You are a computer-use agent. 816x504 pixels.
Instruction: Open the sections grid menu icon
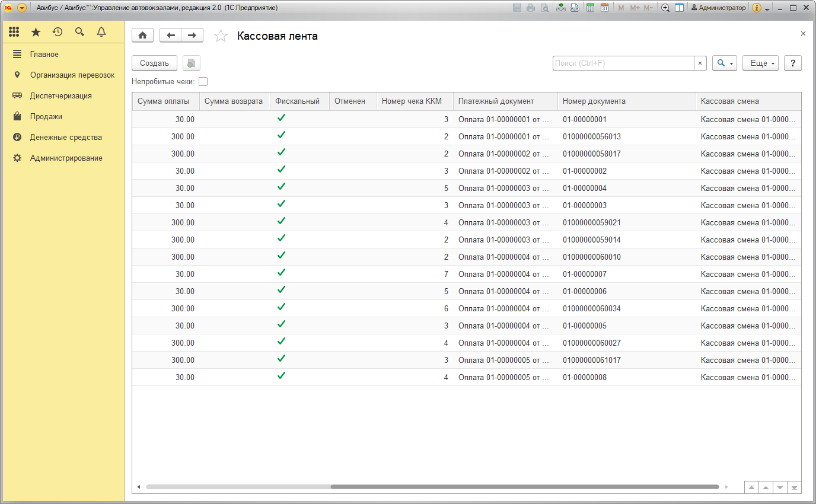(x=14, y=32)
